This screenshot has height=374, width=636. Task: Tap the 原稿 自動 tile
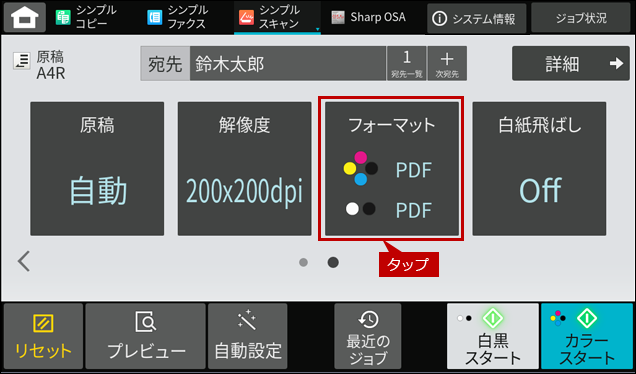(97, 169)
